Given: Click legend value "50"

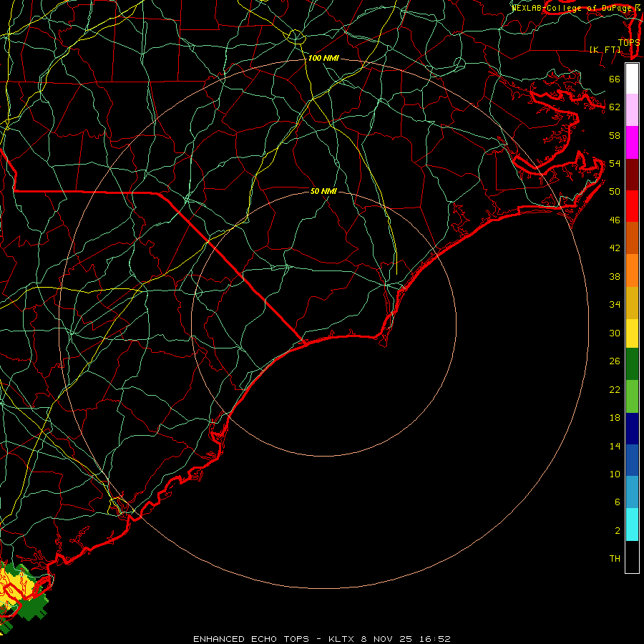Looking at the screenshot, I should point(615,191).
